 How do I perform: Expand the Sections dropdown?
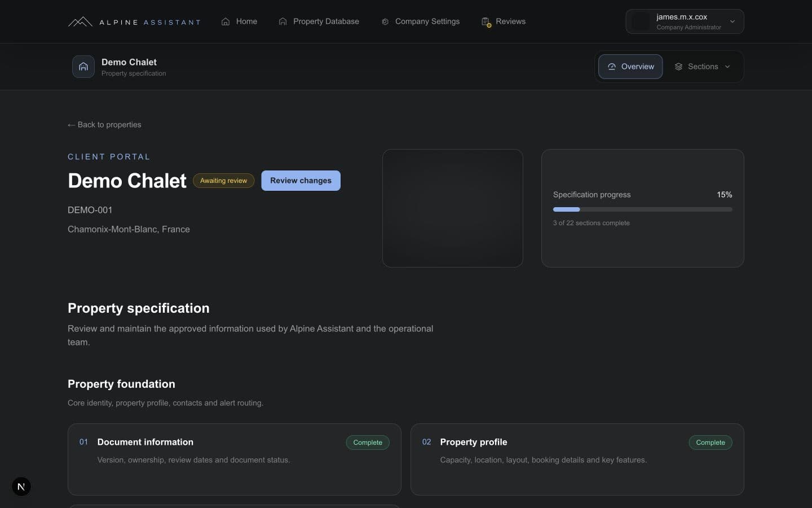[703, 67]
